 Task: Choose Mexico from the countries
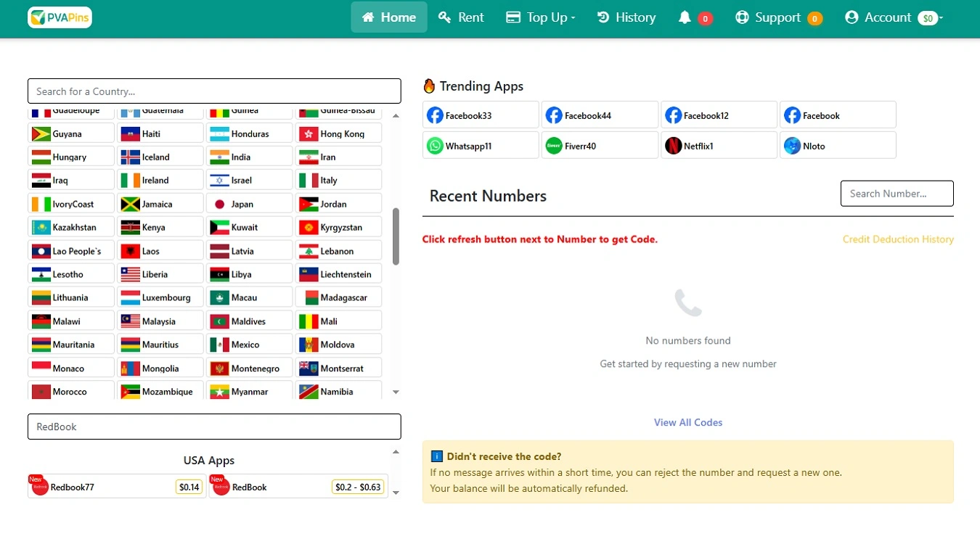click(250, 345)
